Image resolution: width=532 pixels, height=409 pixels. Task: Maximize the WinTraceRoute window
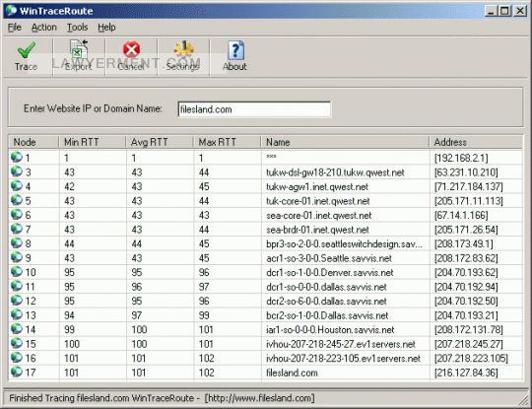pyautogui.click(x=504, y=11)
